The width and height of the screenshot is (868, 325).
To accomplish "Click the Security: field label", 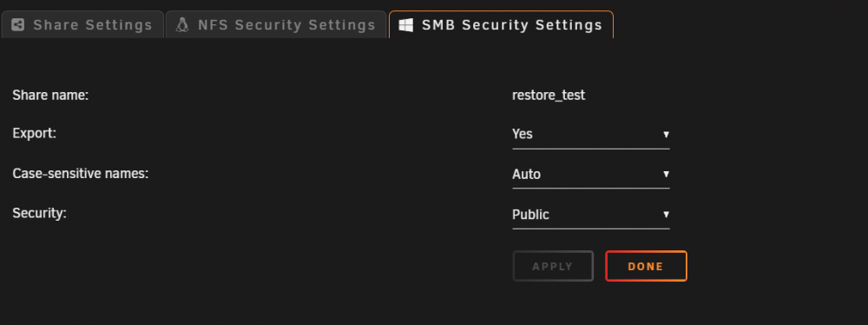I will [x=39, y=213].
